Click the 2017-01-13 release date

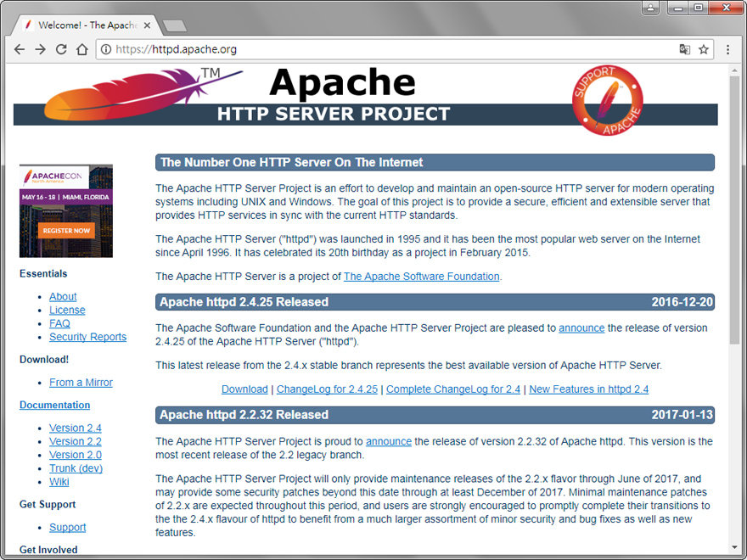(682, 415)
